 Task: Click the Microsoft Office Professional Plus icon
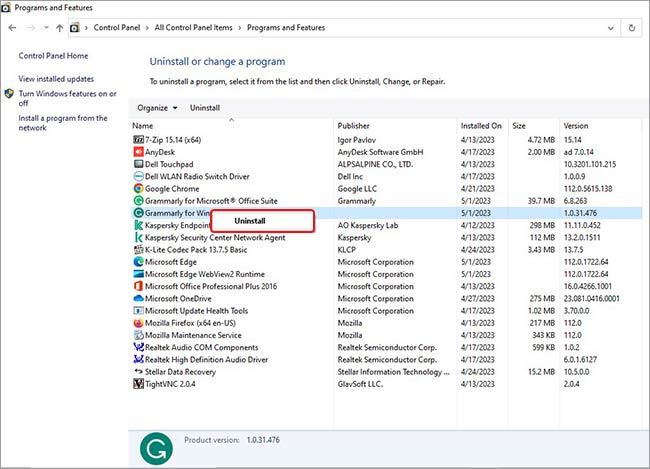(x=138, y=286)
